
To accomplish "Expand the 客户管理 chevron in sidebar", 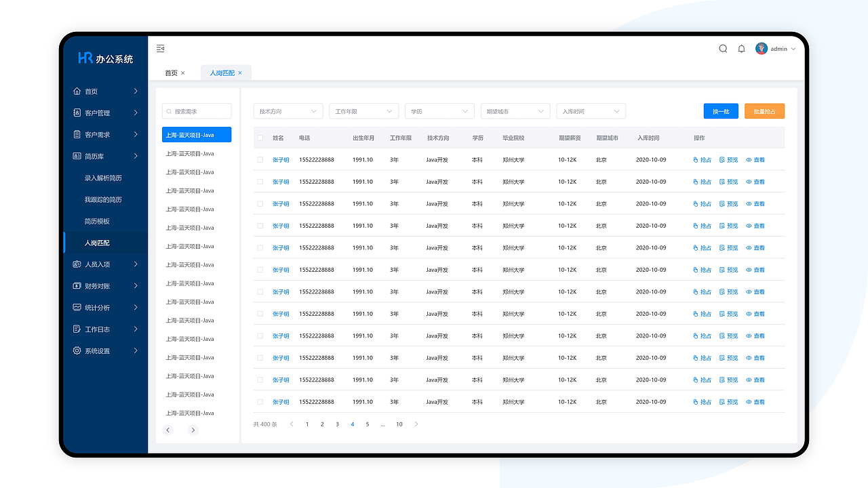I will point(136,113).
